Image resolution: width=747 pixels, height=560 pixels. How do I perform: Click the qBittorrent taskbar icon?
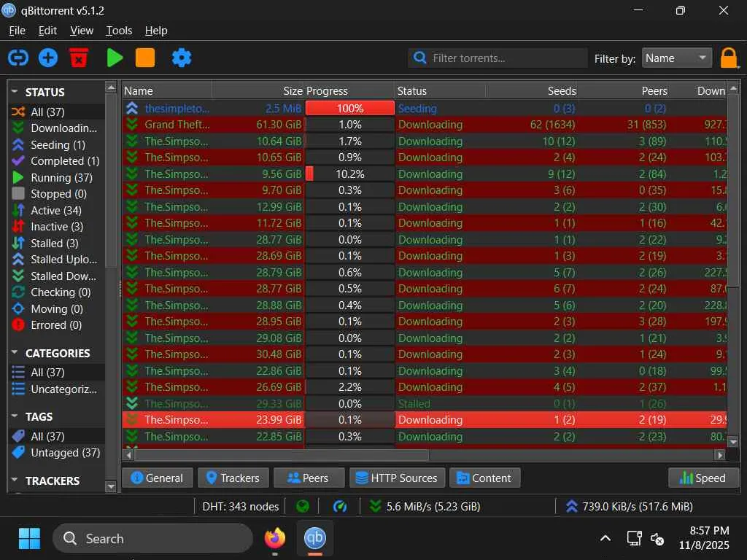coord(315,539)
